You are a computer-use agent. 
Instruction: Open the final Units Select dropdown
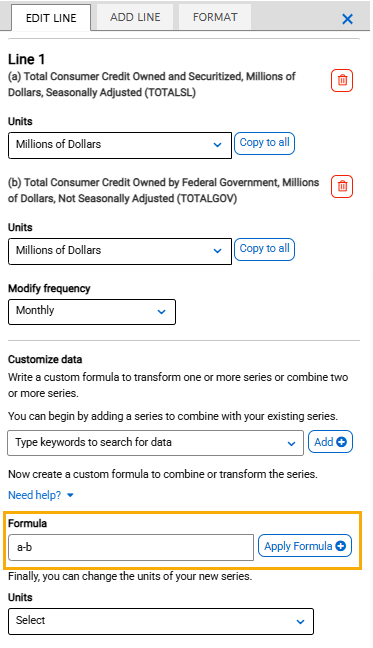(x=161, y=621)
